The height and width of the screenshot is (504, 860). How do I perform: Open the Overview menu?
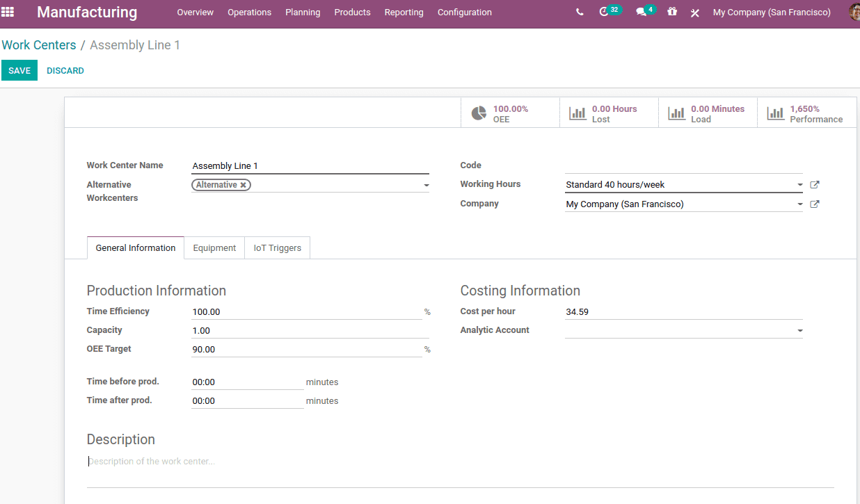196,13
